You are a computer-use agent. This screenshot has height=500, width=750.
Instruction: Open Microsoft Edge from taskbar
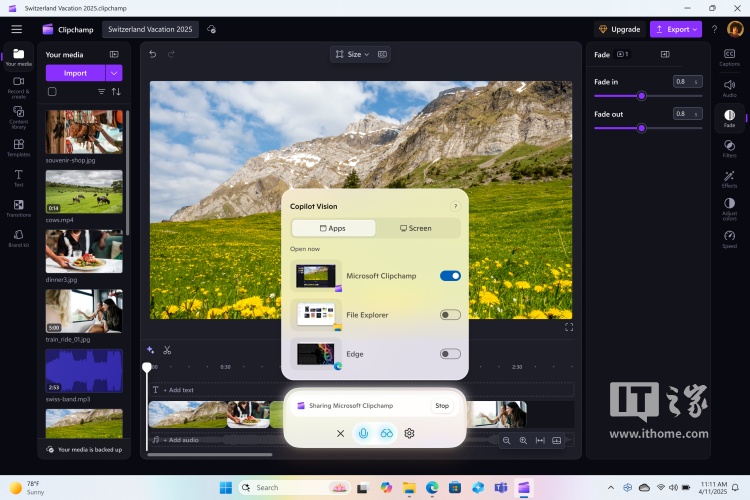(x=432, y=488)
